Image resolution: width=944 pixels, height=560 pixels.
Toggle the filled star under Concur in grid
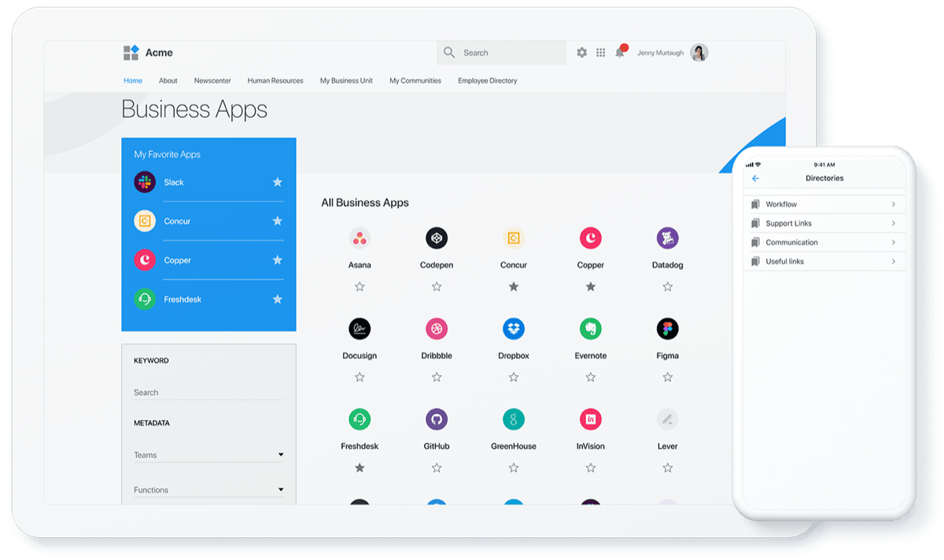(514, 287)
